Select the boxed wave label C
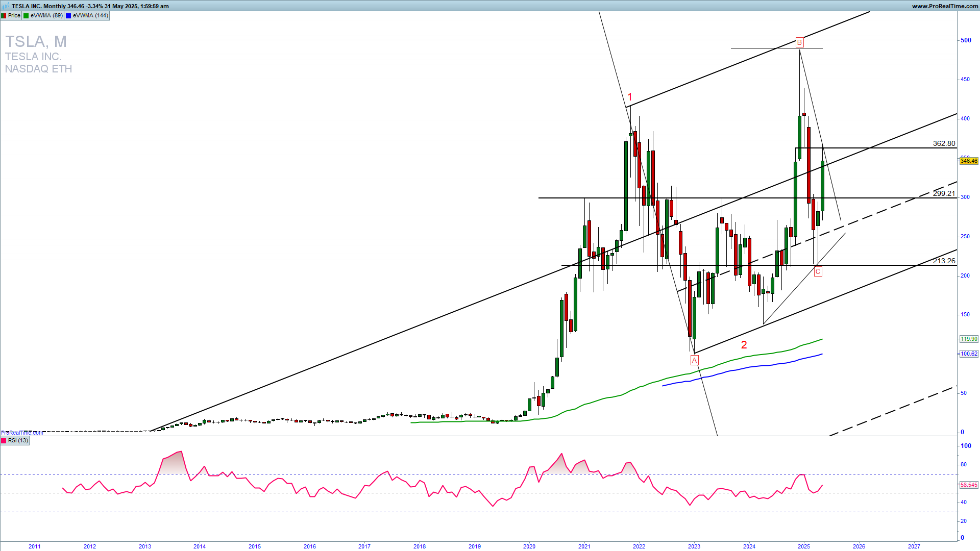 pyautogui.click(x=818, y=272)
